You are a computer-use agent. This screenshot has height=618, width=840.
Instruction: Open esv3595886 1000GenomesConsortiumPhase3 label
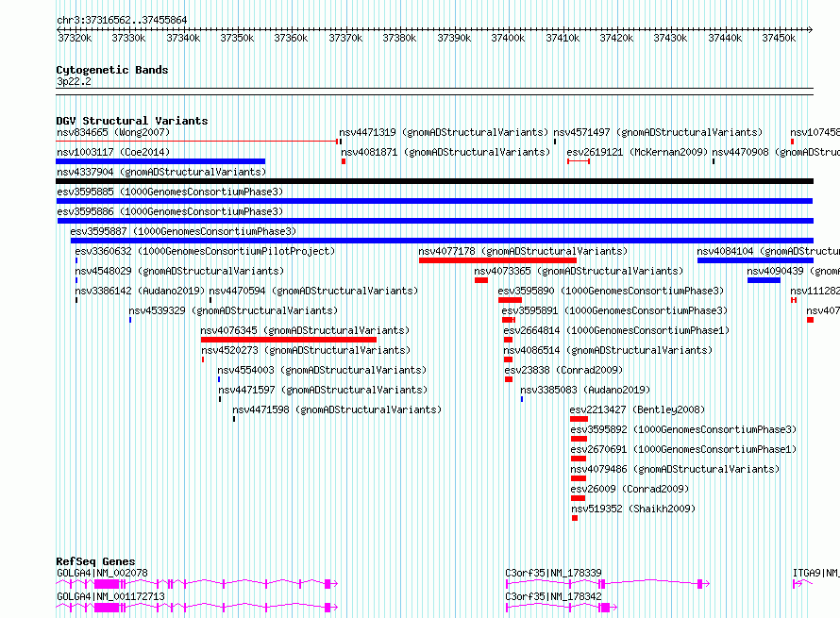[170, 211]
